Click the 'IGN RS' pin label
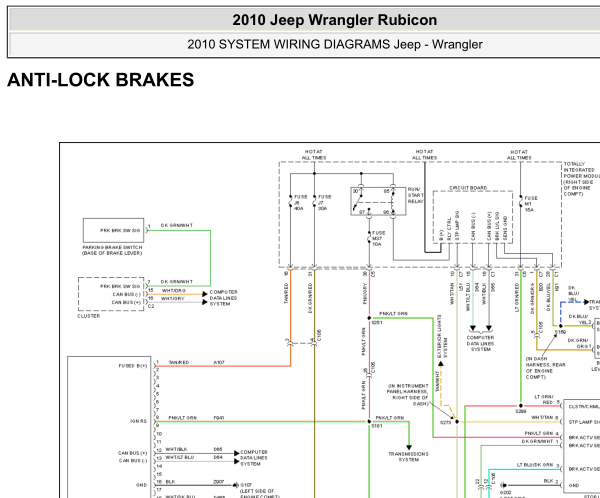The image size is (600, 498). pos(138,421)
